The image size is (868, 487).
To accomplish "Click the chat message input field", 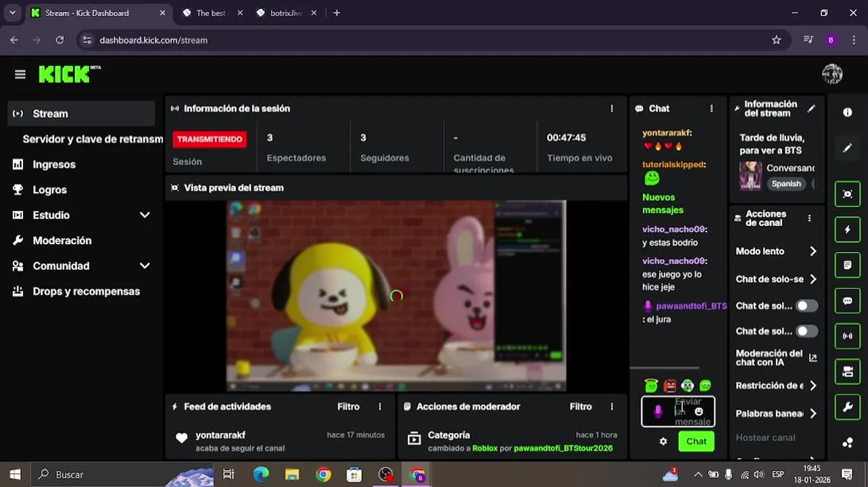I will pos(678,411).
